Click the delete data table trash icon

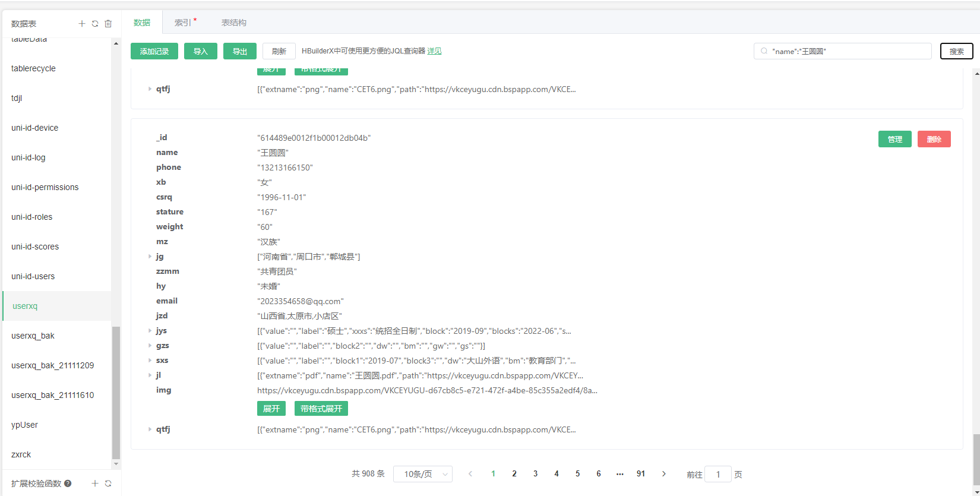tap(108, 24)
